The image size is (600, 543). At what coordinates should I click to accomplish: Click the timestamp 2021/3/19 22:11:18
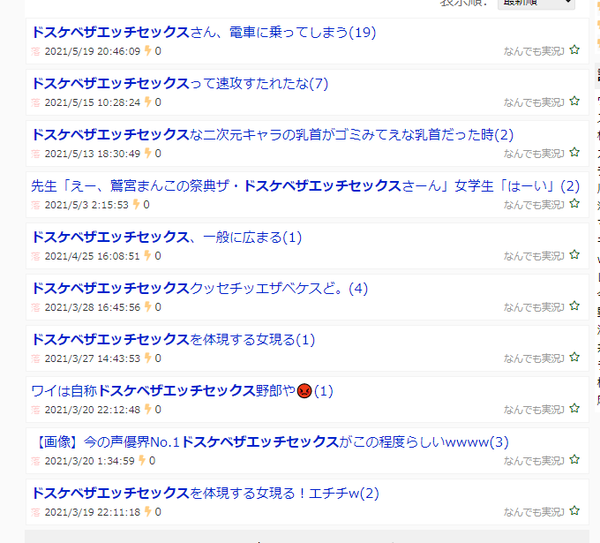tap(93, 512)
